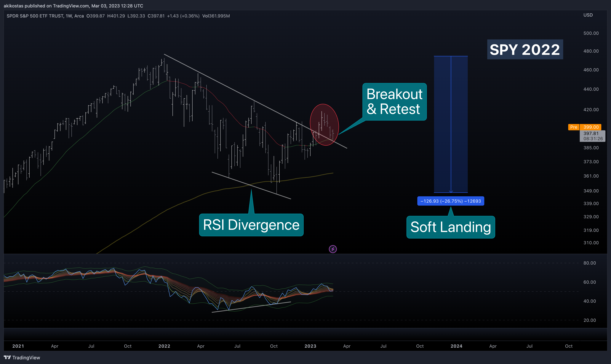Click the 'Breakout & Retest' callout label
Screen dimensions: 611x364
(394, 102)
